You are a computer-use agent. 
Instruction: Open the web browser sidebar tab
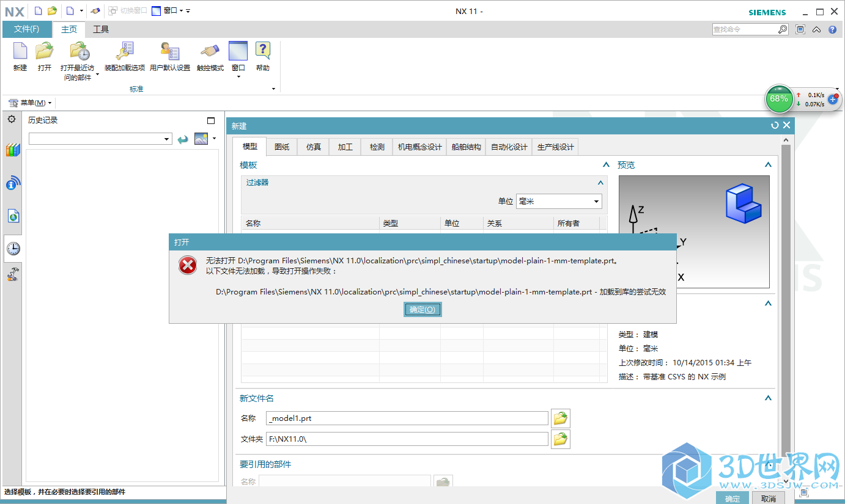tap(13, 216)
